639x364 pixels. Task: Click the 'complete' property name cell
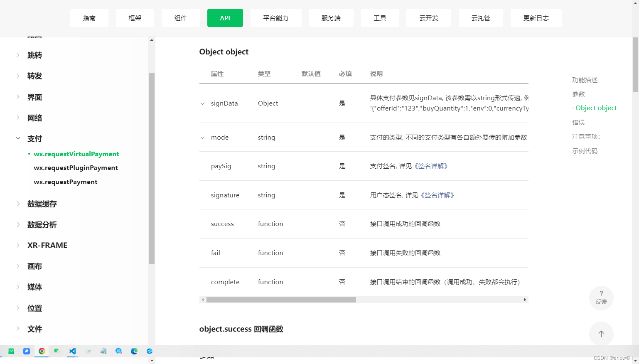click(x=225, y=282)
